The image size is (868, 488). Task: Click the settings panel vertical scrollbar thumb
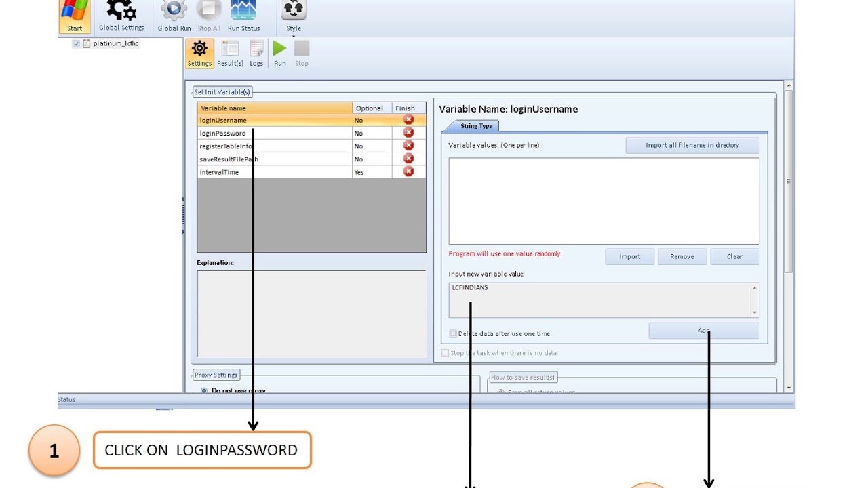(789, 181)
